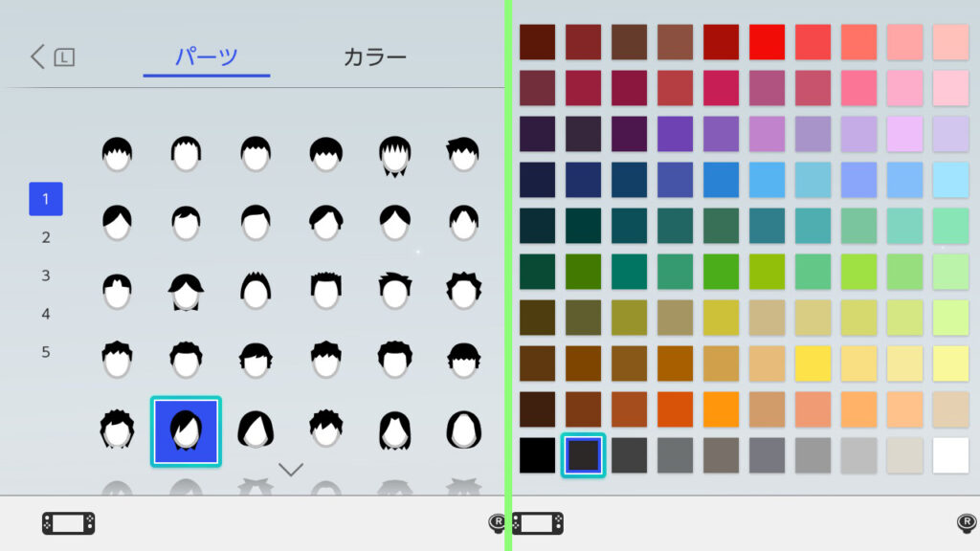Select the vivid purple swatch
Screen dimensions: 980x551
[675, 134]
